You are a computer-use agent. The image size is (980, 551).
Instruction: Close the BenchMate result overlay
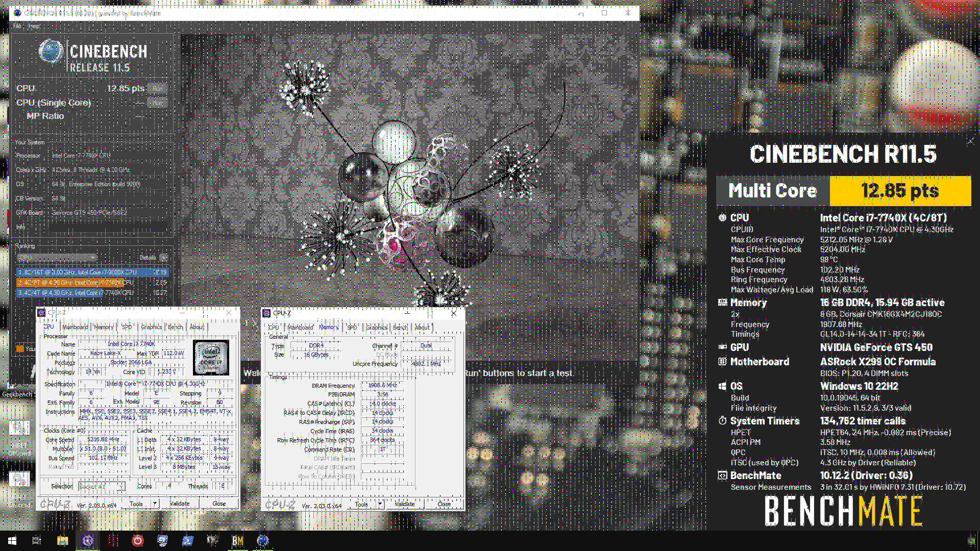(970, 141)
